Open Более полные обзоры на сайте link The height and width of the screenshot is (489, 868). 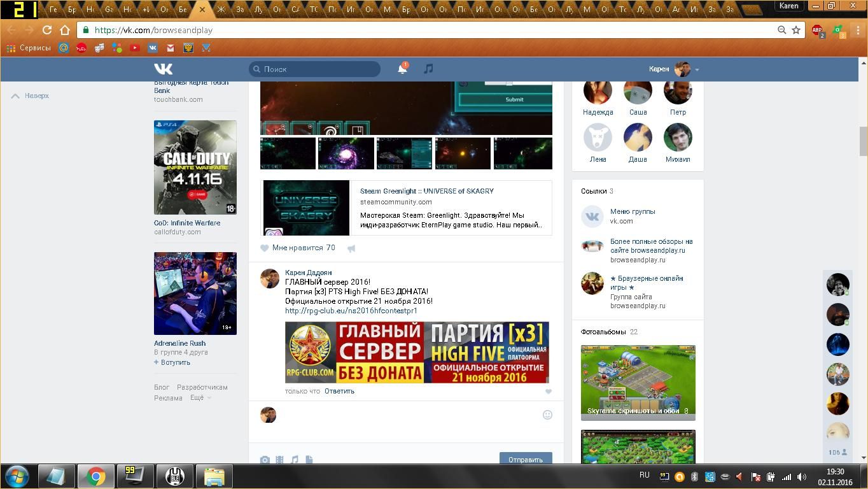652,246
